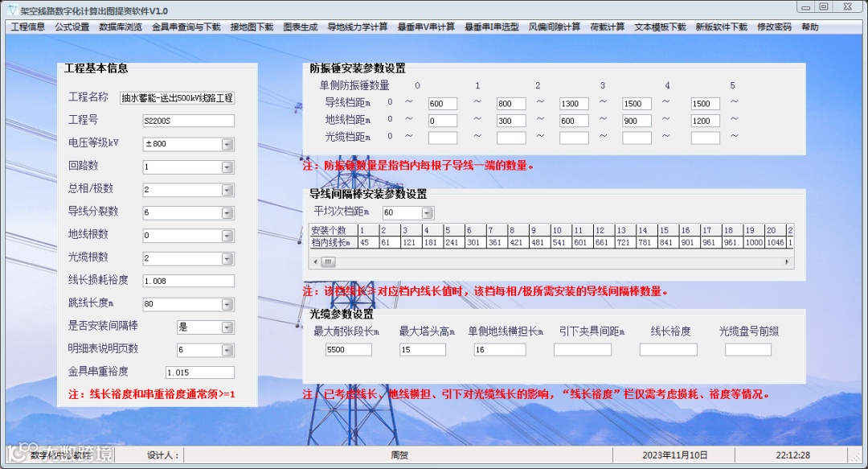Click the spacer table horizontal scrollbar thumb
This screenshot has width=868, height=469.
[328, 261]
